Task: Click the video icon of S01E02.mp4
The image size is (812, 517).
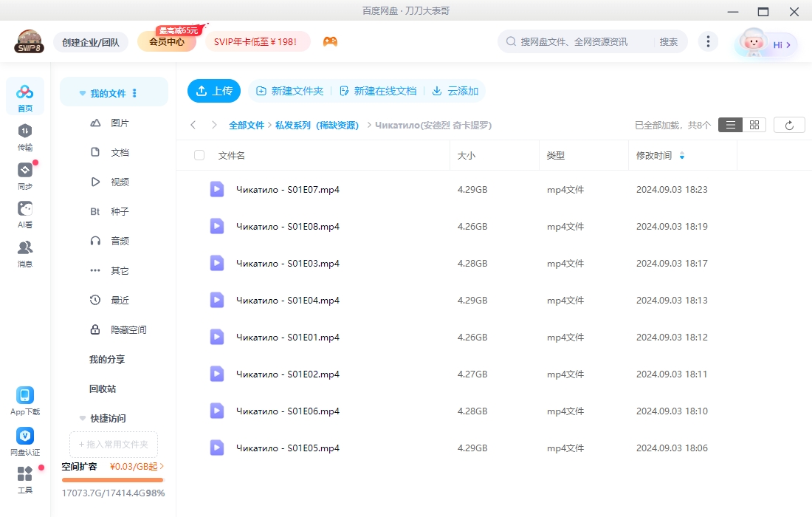Action: pos(216,374)
